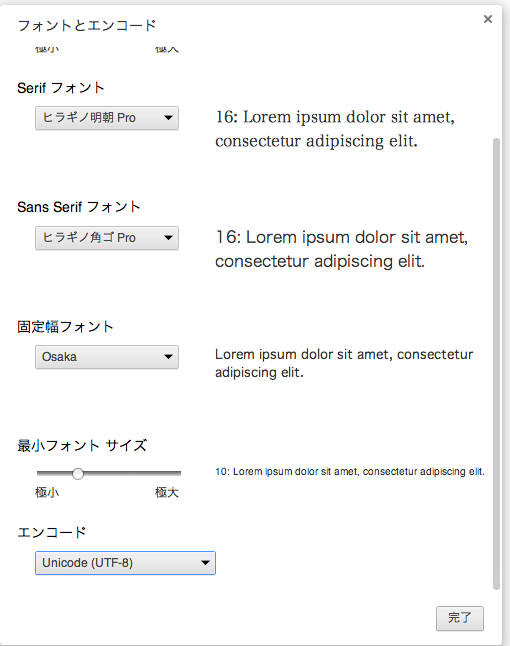Open the Sans Serif dropdown ヒラギノ角ゴ Pro

pyautogui.click(x=107, y=238)
